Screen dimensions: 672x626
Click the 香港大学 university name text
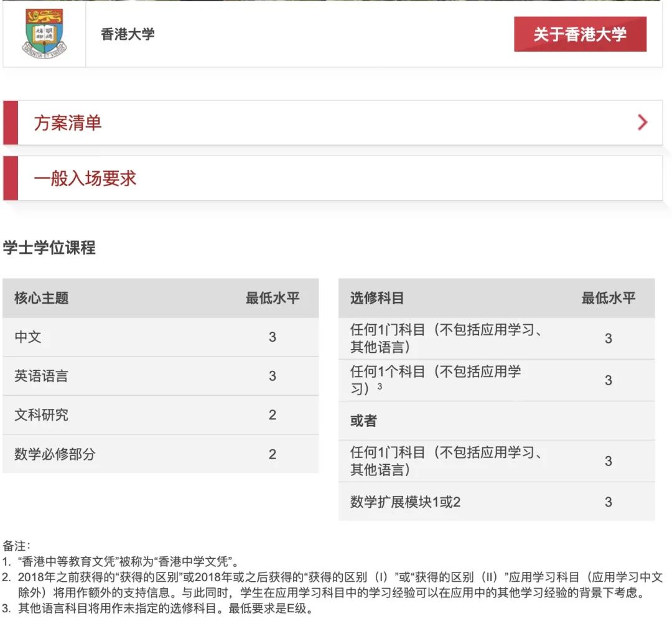(x=128, y=34)
